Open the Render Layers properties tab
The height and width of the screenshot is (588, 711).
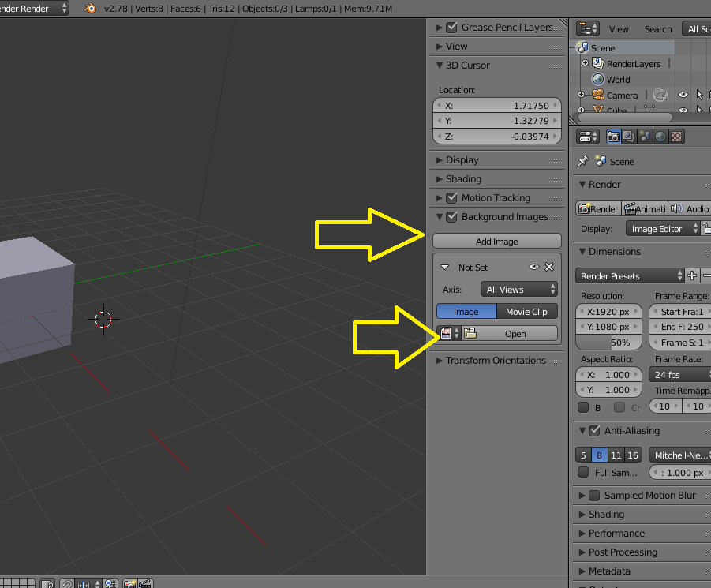coord(629,137)
